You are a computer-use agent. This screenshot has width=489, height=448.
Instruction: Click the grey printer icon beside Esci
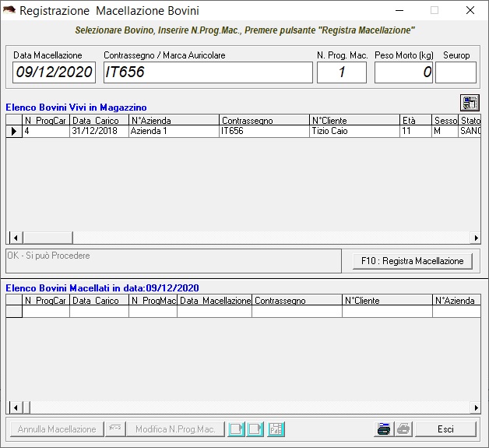[403, 429]
